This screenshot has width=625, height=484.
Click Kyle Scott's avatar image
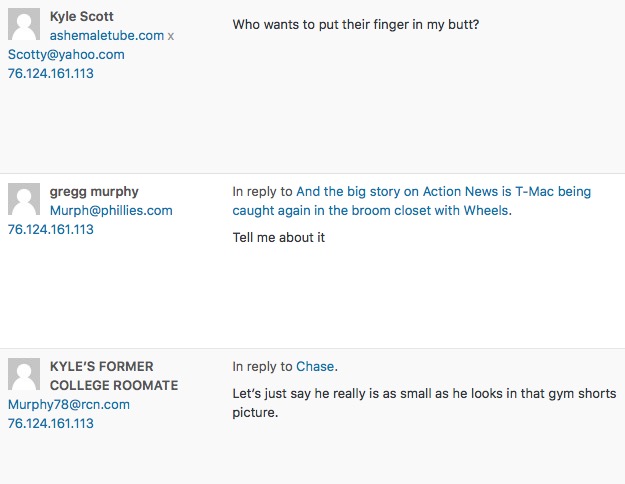click(24, 25)
